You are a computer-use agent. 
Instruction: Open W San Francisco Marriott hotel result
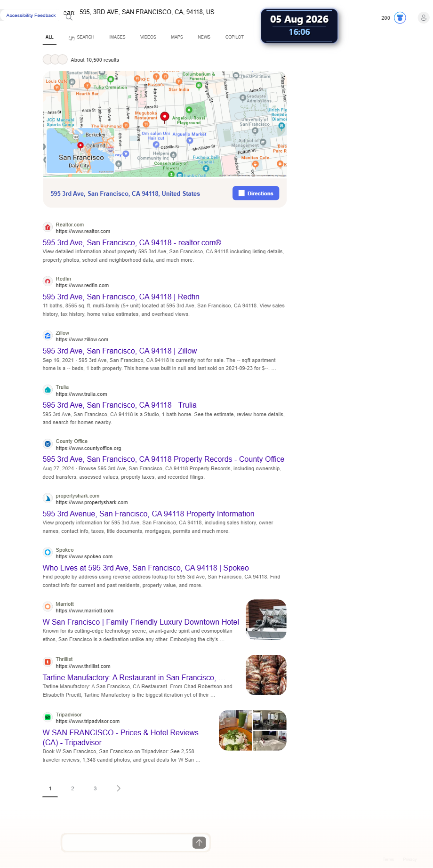click(x=141, y=622)
